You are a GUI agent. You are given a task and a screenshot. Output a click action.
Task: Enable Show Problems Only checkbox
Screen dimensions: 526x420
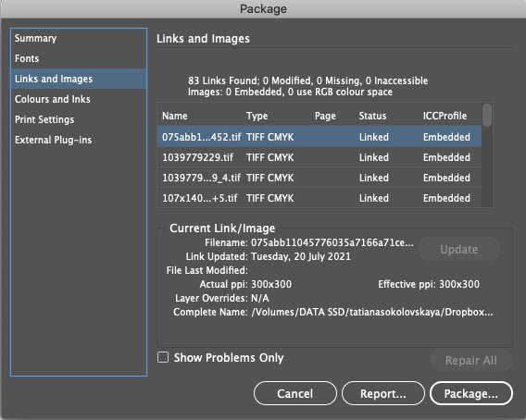point(163,357)
